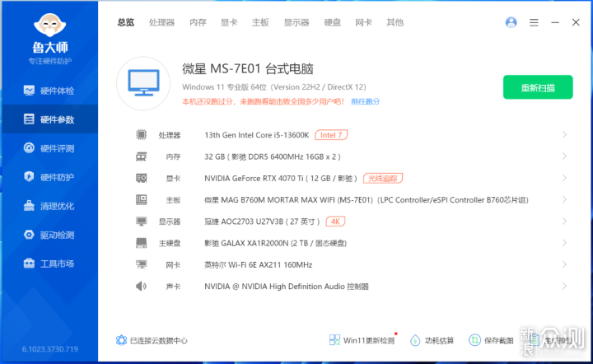Click NVIDIA GeForce RTX 4070 Ti text
Image resolution: width=593 pixels, height=364 pixels.
click(x=281, y=178)
